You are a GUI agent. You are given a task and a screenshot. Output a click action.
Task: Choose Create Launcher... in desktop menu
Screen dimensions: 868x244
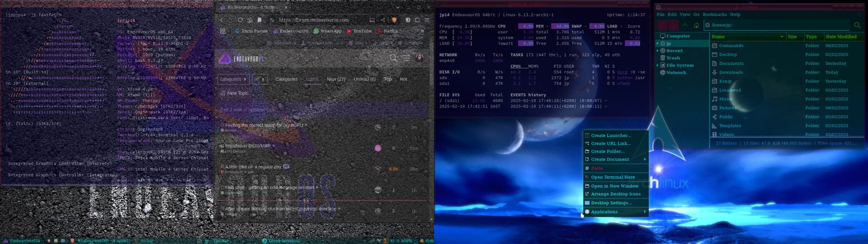(616, 135)
